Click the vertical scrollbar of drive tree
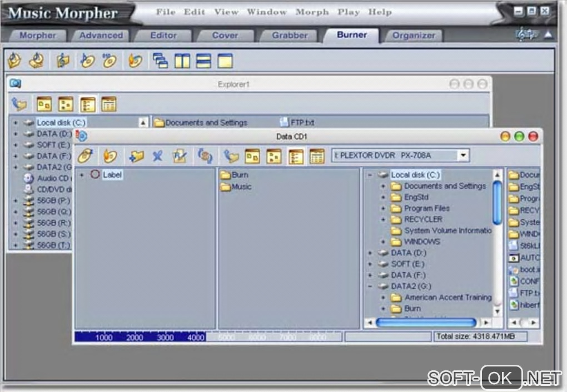Image resolution: width=567 pixels, height=392 pixels. point(498,202)
